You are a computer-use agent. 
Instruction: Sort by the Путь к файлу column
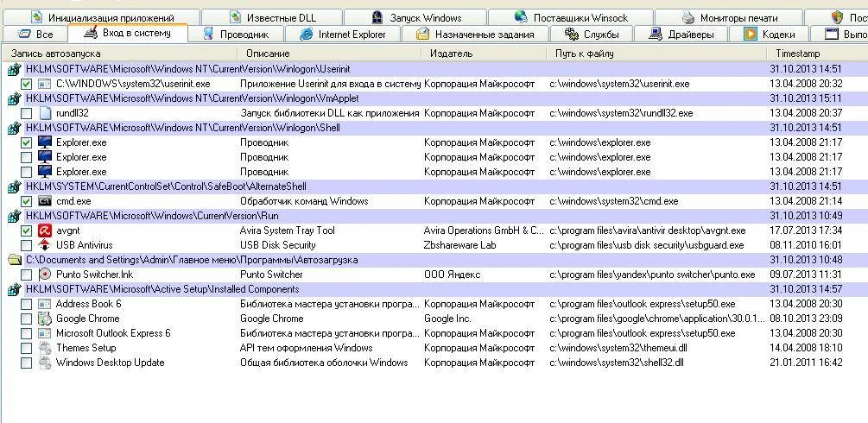click(x=658, y=54)
